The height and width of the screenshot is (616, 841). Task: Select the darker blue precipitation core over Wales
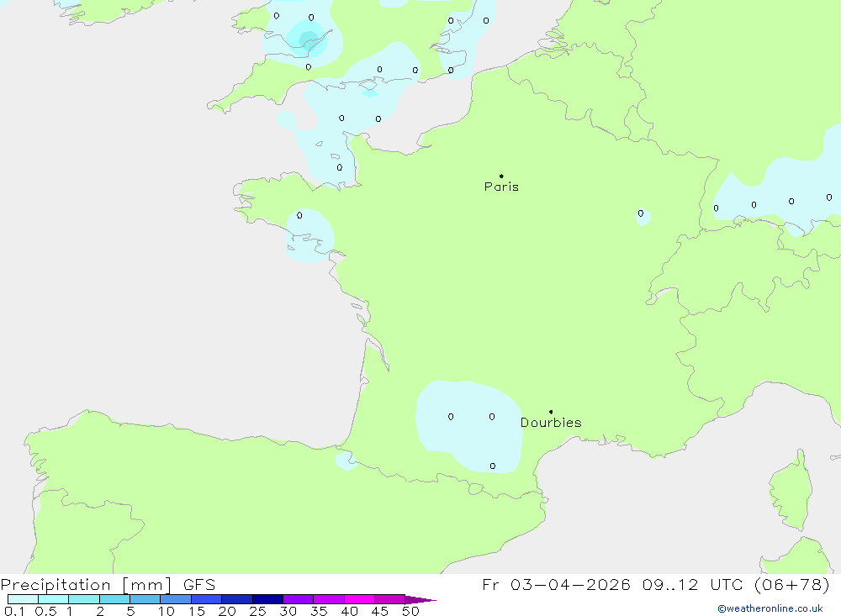coord(307,38)
